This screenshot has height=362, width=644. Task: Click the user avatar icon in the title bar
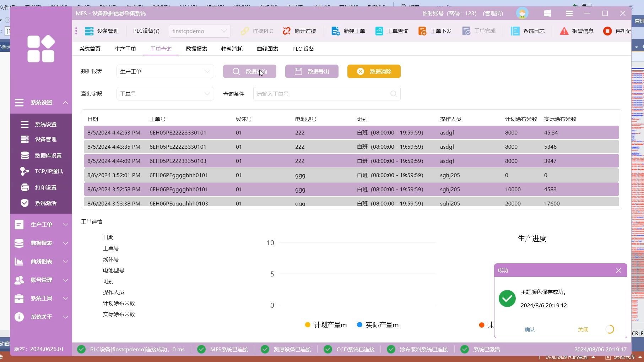522,13
